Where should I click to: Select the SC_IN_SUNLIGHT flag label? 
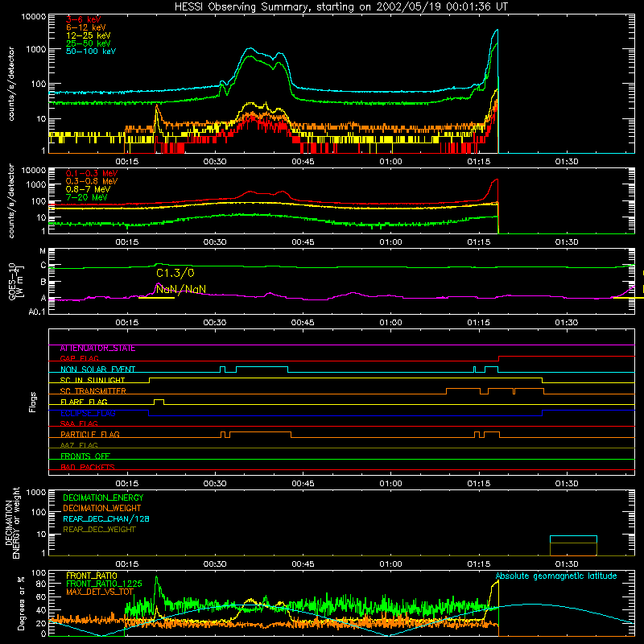[x=93, y=380]
